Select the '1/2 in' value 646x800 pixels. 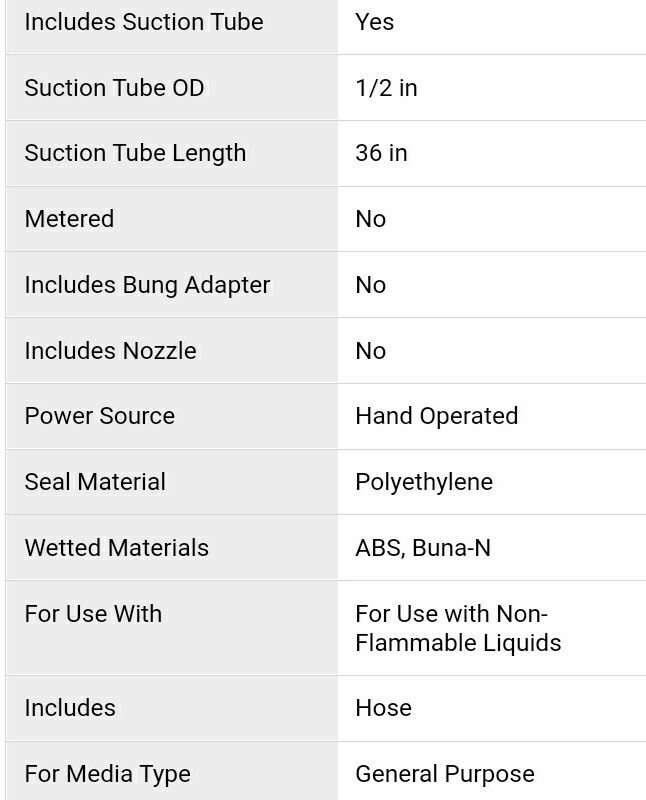tap(386, 88)
